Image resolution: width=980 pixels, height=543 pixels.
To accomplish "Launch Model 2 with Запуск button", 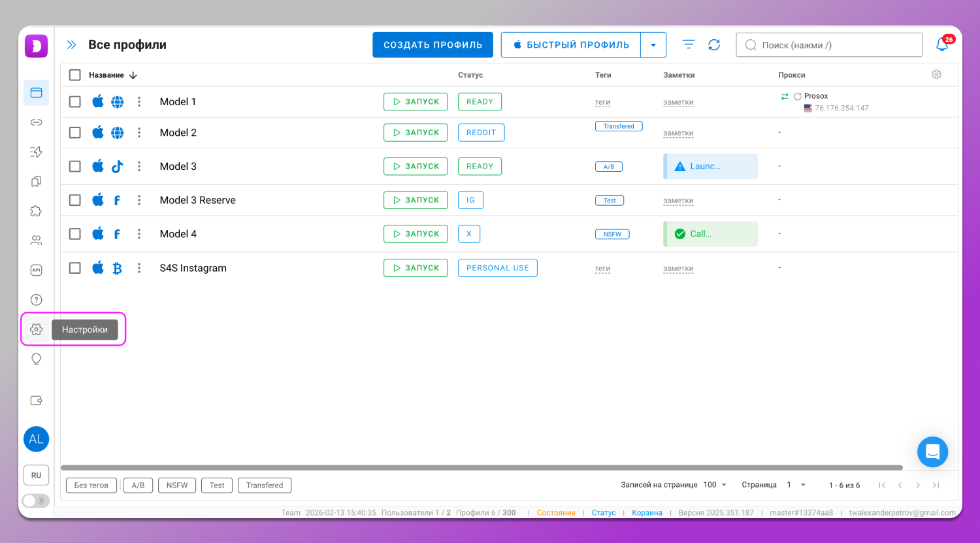I will (x=416, y=133).
